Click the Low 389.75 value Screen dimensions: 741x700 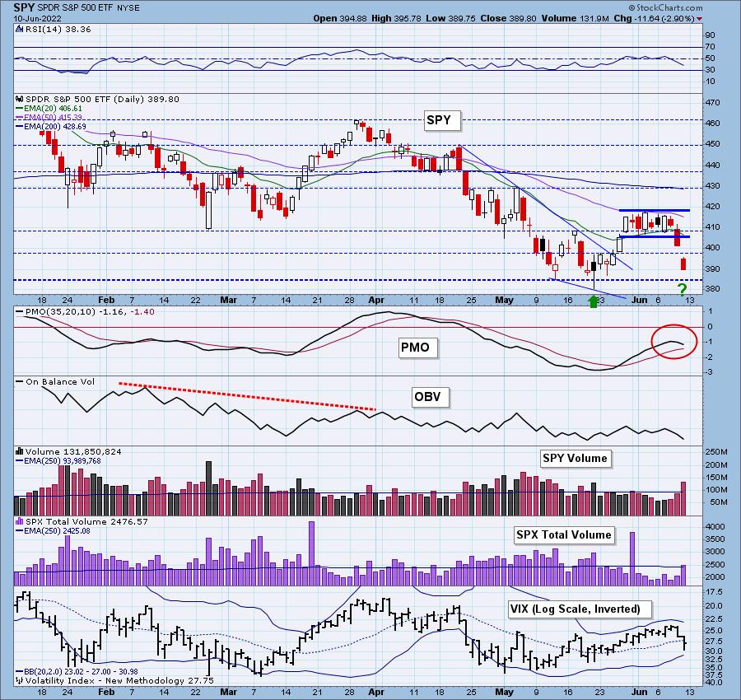coord(450,18)
